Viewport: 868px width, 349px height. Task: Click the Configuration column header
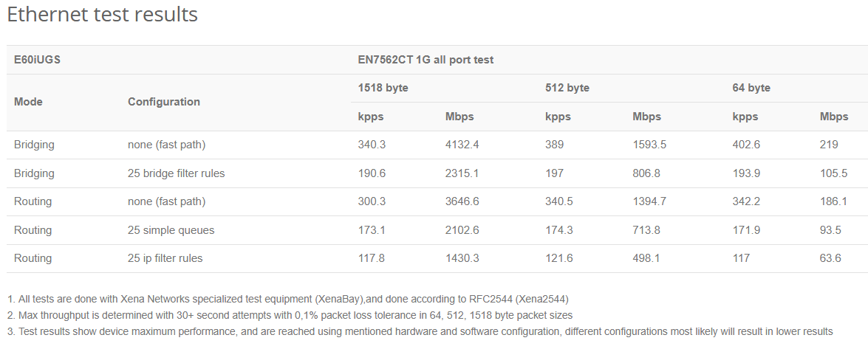point(164,102)
